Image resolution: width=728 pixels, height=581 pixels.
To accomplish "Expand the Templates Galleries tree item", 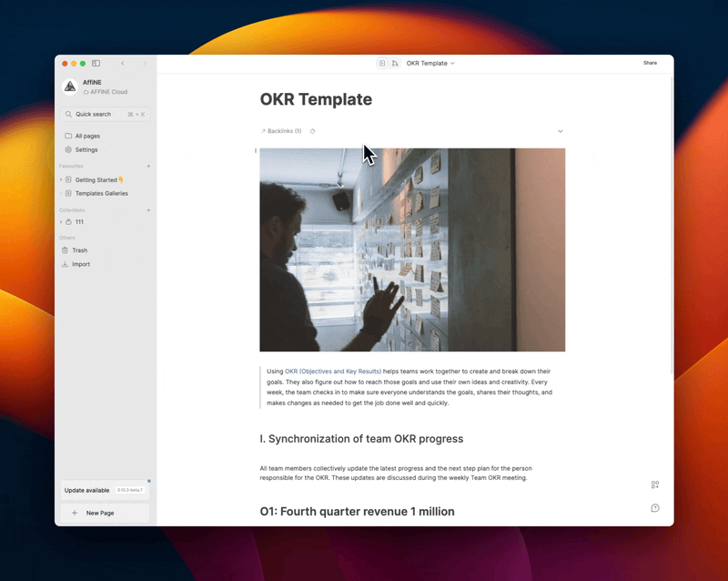I will 61,193.
